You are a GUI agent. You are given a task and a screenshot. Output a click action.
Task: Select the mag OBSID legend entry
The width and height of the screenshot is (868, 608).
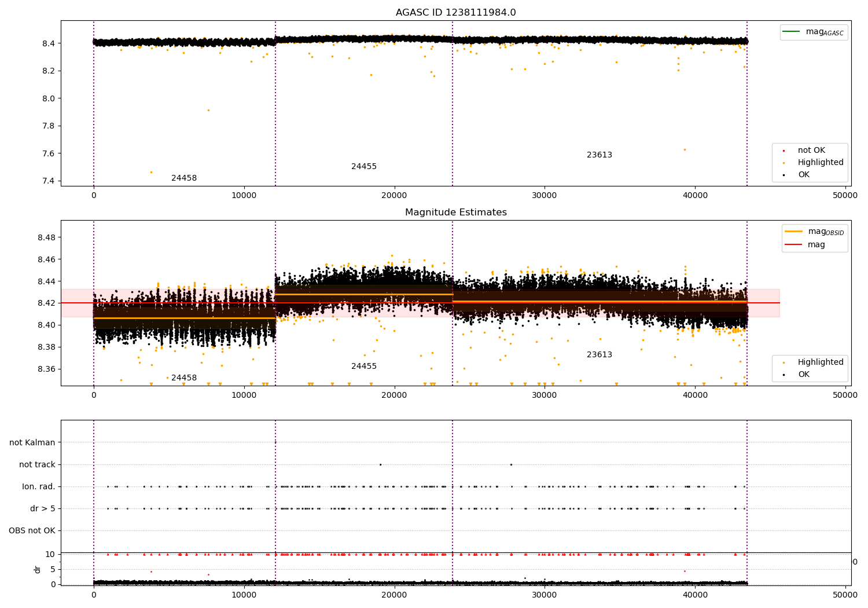(815, 232)
